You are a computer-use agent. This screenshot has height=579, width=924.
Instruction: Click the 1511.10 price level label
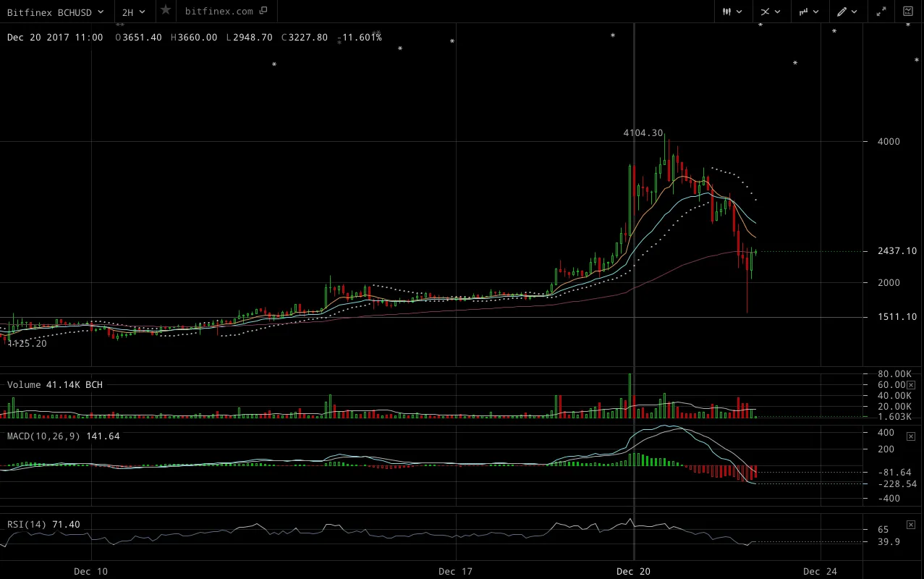click(x=897, y=317)
